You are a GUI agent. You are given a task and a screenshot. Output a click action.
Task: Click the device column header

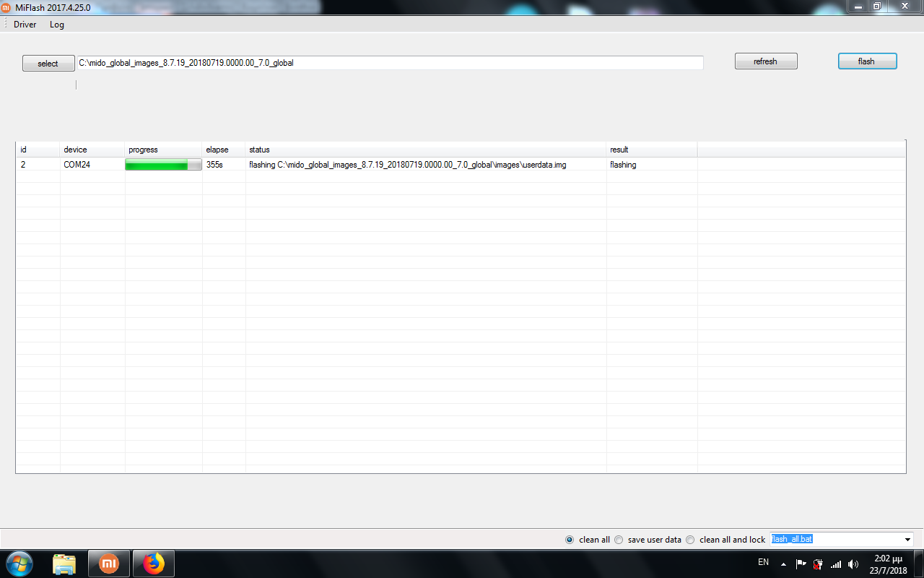coord(92,150)
